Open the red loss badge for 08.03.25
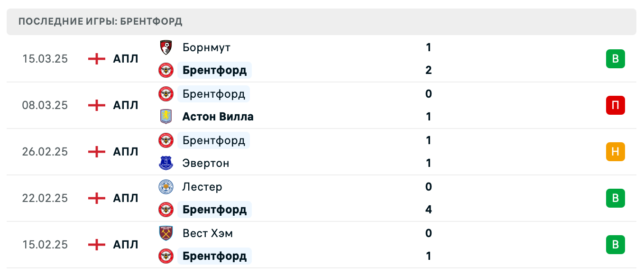644x275 pixels. (615, 105)
